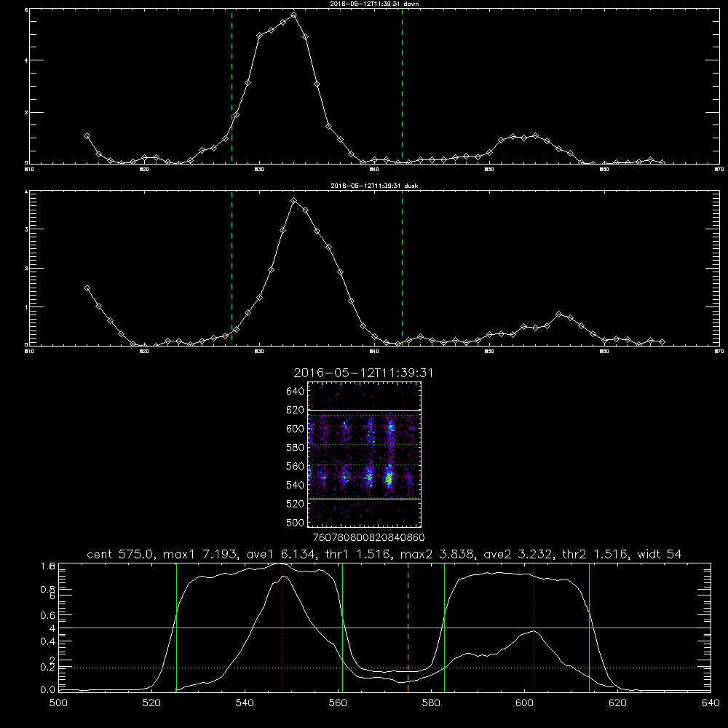This screenshot has height=728, width=728.
Task: Click the 'widt 54' value
Action: pos(660,554)
